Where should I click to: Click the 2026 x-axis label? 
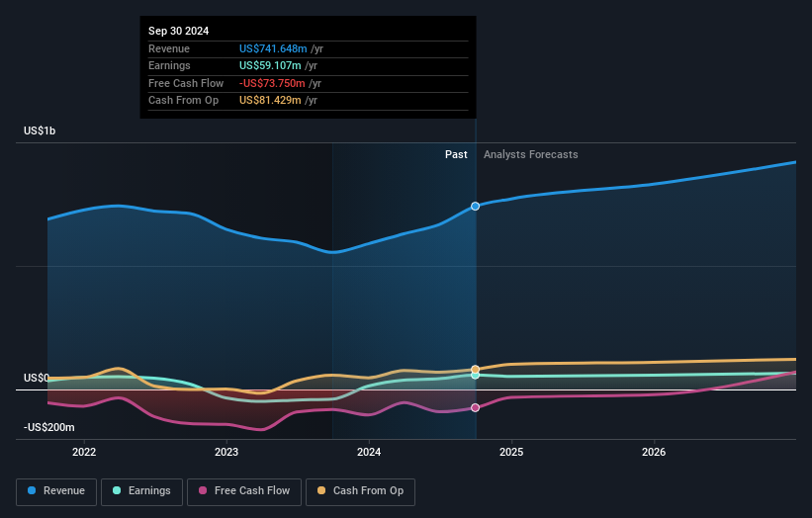tap(654, 452)
